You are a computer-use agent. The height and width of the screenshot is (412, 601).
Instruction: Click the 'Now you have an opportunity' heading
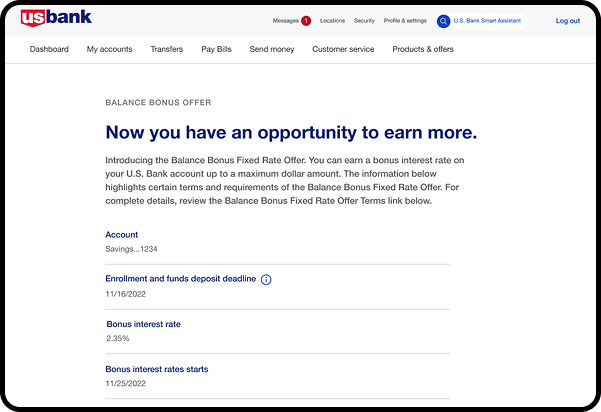[x=291, y=133]
